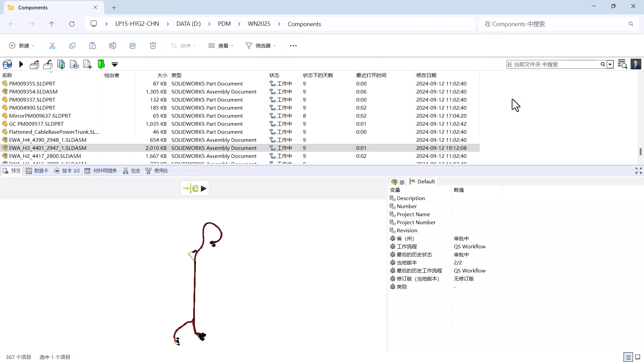Open the 新建 (New) dropdown
The width and height of the screenshot is (644, 362).
[x=22, y=46]
